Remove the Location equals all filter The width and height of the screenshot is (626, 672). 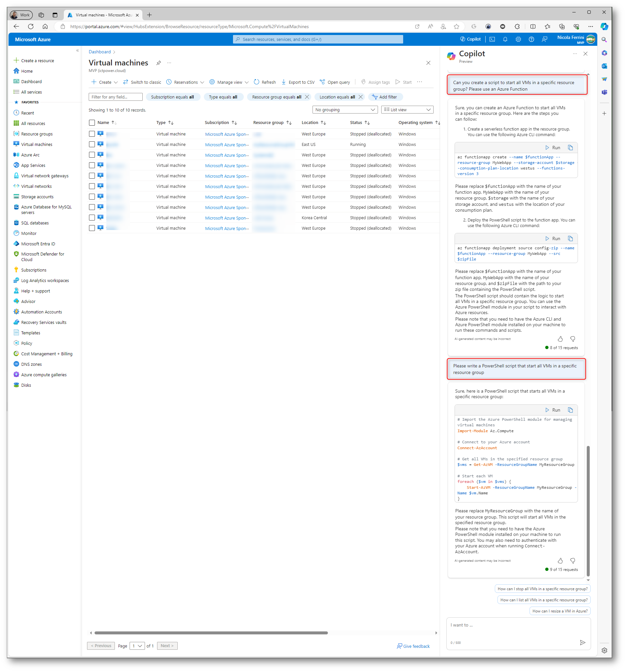tap(361, 97)
